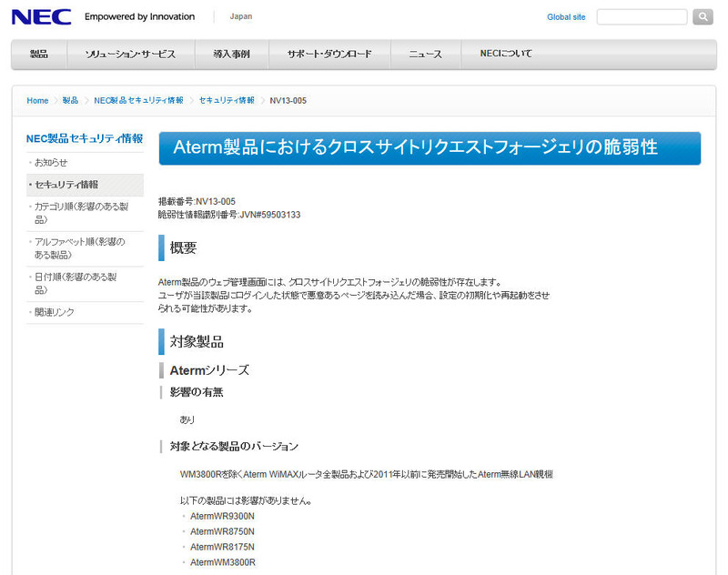Select お知らせ in the sidebar
Image resolution: width=728 pixels, height=575 pixels.
(51, 163)
